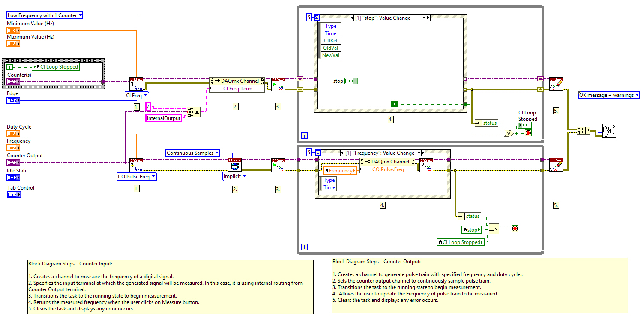Open the OK message + warnings dropdown
The image size is (644, 319).
coord(609,95)
